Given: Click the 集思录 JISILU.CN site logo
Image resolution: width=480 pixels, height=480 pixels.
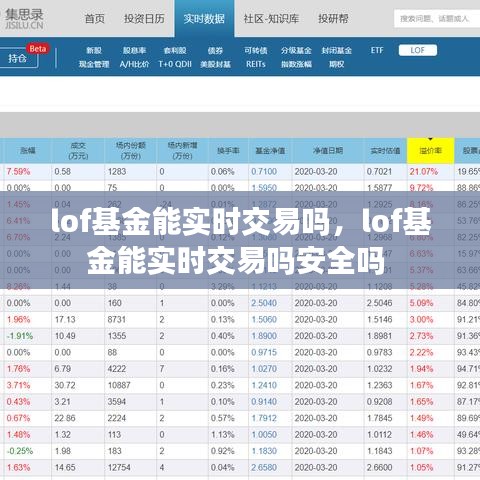Looking at the screenshot, I should pos(24,19).
